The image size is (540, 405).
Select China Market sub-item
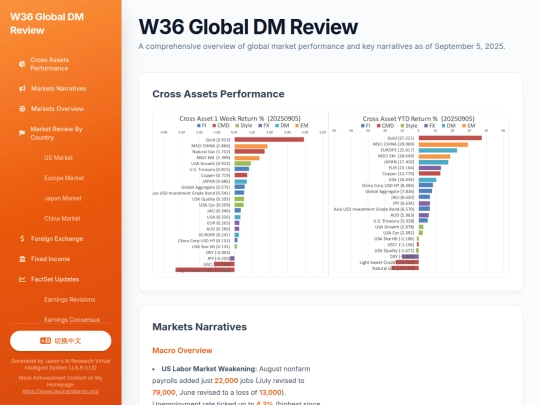click(62, 219)
